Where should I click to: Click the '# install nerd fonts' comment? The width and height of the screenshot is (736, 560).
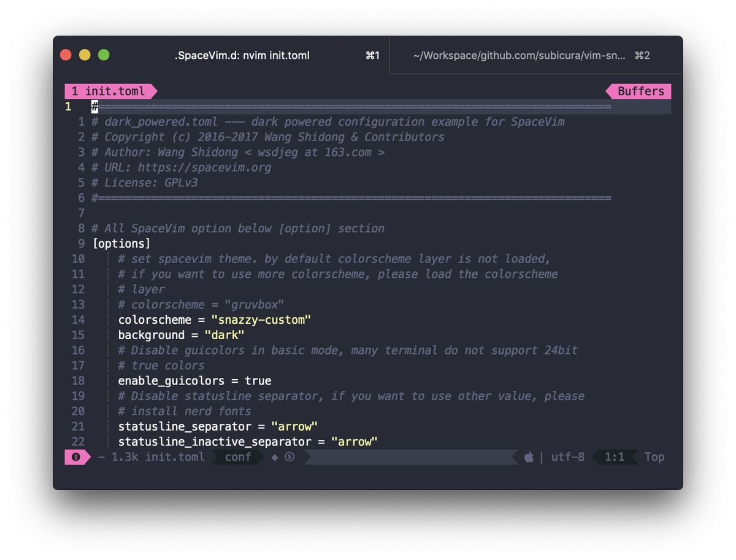click(185, 411)
